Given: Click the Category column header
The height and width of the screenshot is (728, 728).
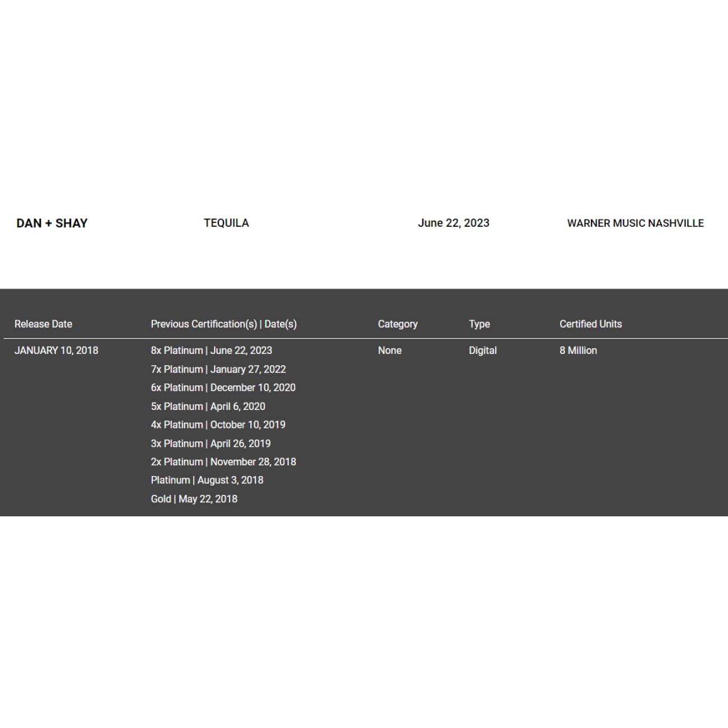Looking at the screenshot, I should [398, 324].
